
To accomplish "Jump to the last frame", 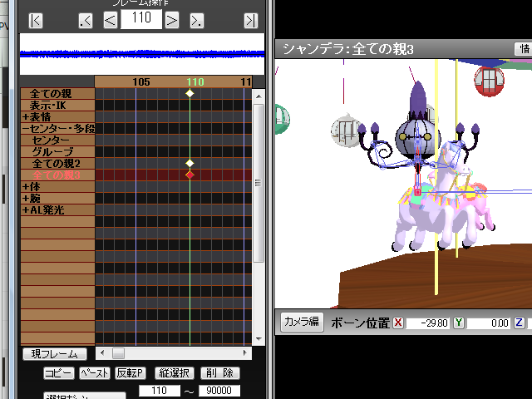I will coord(251,20).
